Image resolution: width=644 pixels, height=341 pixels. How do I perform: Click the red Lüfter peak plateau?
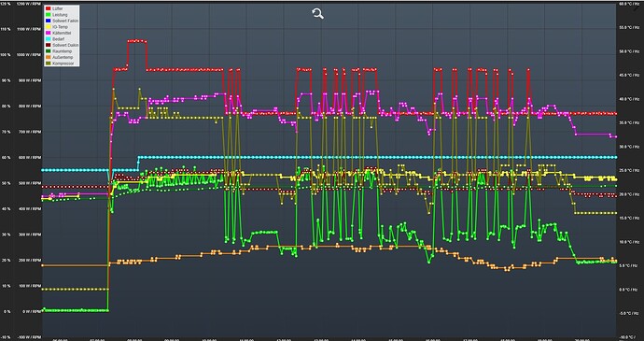click(x=137, y=41)
